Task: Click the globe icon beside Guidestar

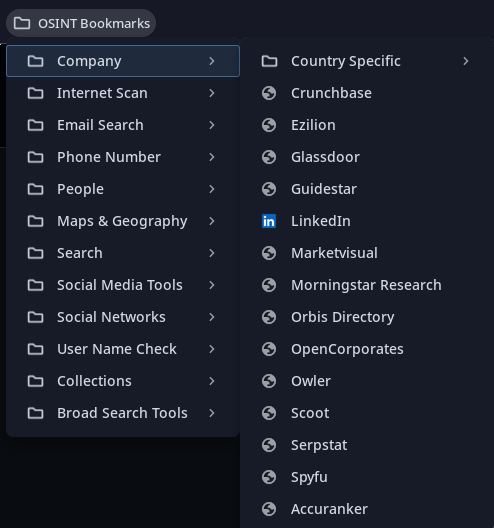Action: coord(269,189)
